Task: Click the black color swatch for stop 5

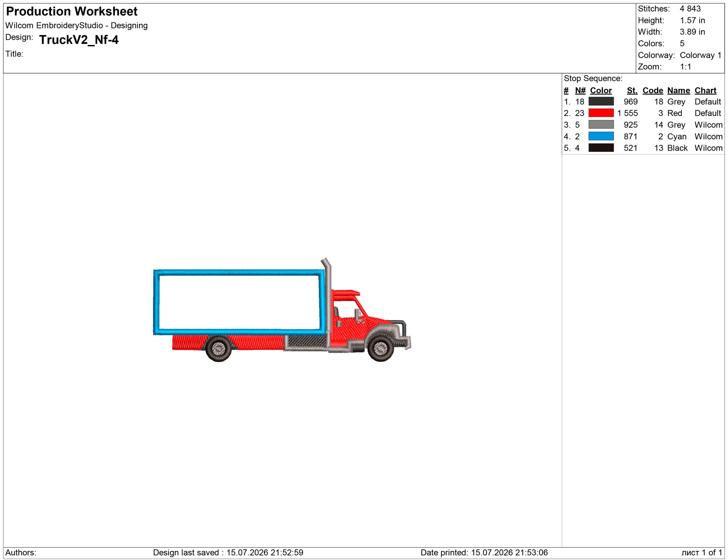Action: pos(601,148)
